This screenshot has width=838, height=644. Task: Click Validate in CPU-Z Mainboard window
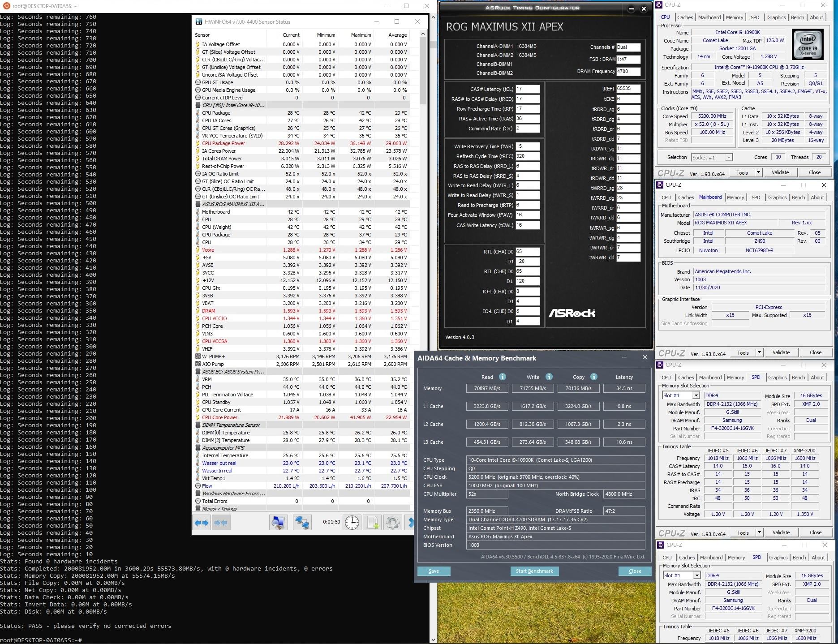point(781,352)
